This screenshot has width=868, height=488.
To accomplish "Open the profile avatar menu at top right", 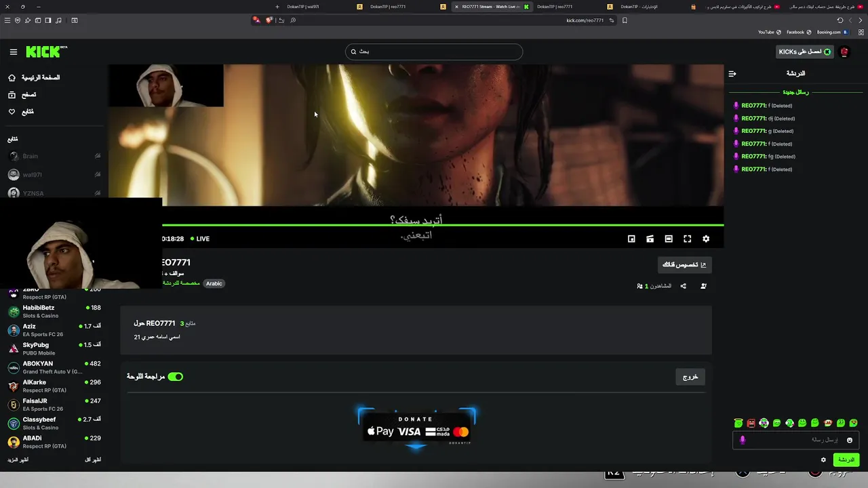I will pos(844,52).
